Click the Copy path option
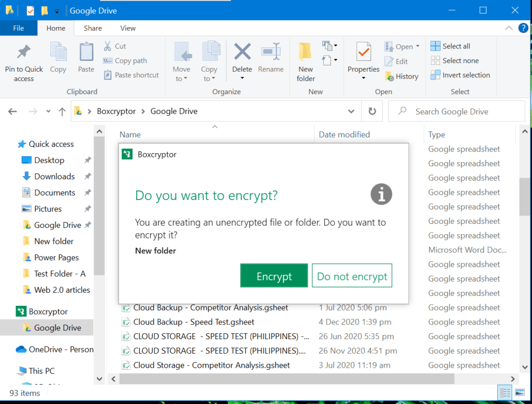532x404 pixels. (x=125, y=61)
